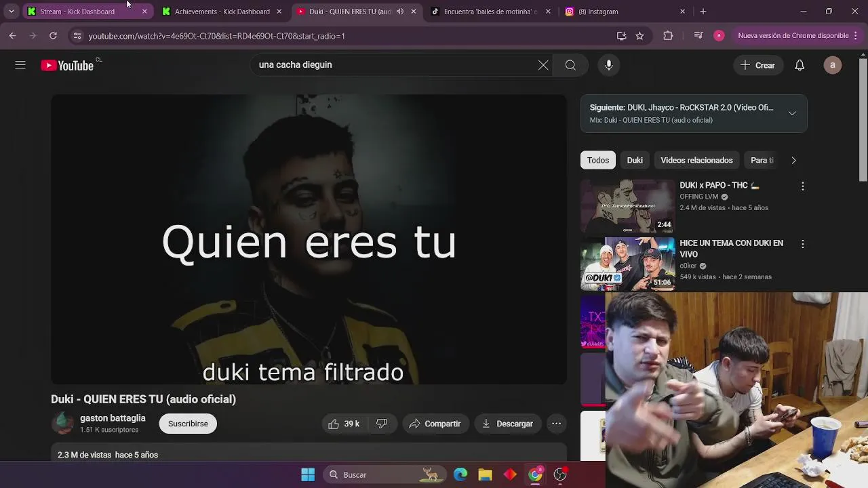Start voice search with microphone
Screen dimensions: 868x488
pos(609,65)
